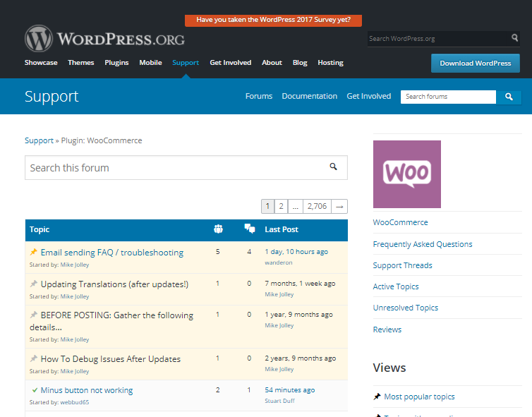Image resolution: width=532 pixels, height=417 pixels.
Task: Open Documentation in Support bar
Action: tap(310, 97)
